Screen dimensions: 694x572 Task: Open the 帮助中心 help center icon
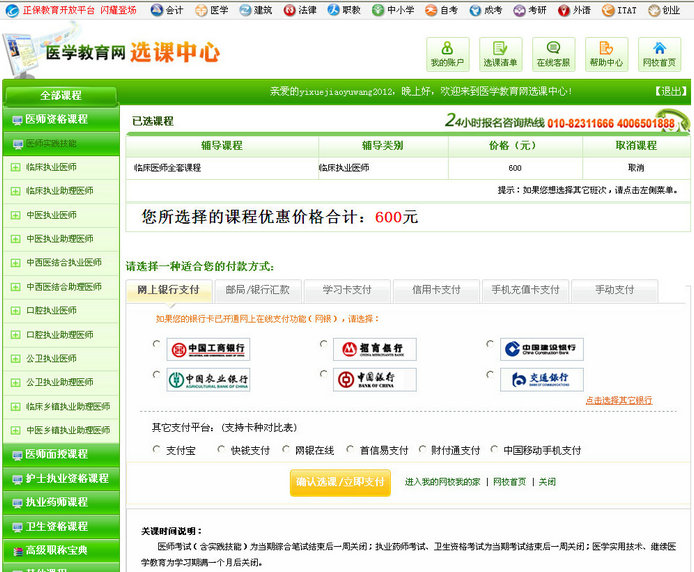[x=606, y=54]
